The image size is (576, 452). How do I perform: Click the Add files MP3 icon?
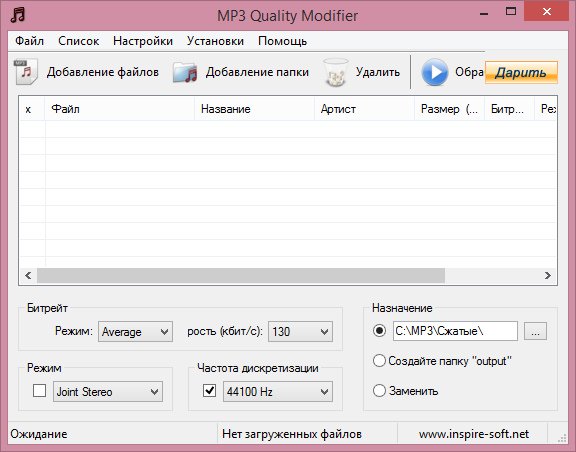pos(26,72)
